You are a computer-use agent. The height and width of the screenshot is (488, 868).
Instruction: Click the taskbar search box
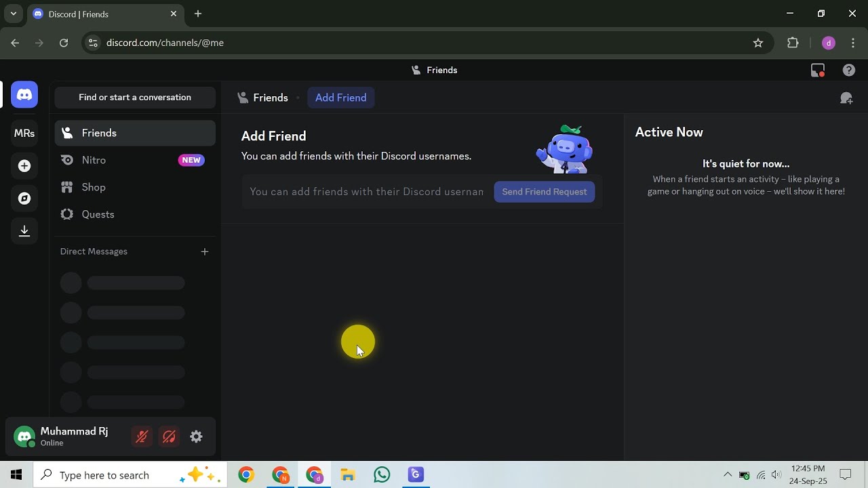coord(131,475)
